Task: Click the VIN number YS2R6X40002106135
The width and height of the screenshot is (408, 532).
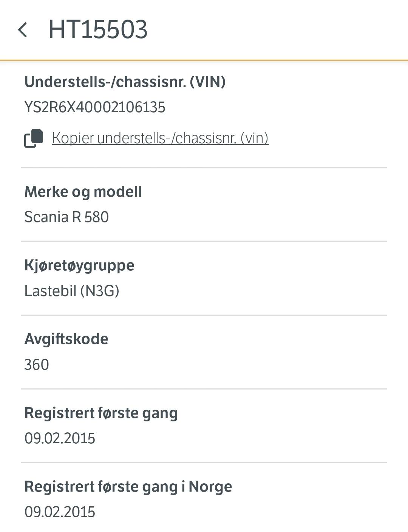Action: pyautogui.click(x=95, y=107)
